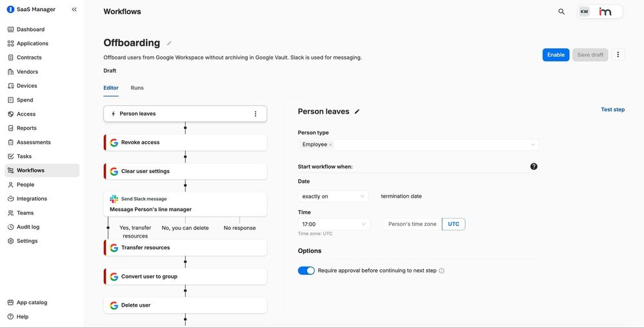The image size is (644, 328).
Task: Switch to the Runs tab
Action: [137, 88]
